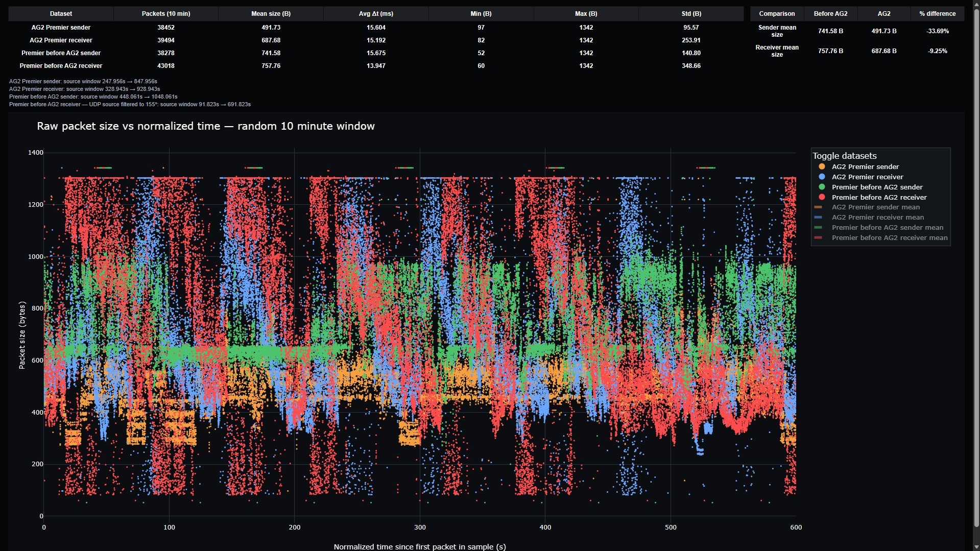
Task: Click the green Premier before AG2 sender marker
Action: [x=822, y=187]
